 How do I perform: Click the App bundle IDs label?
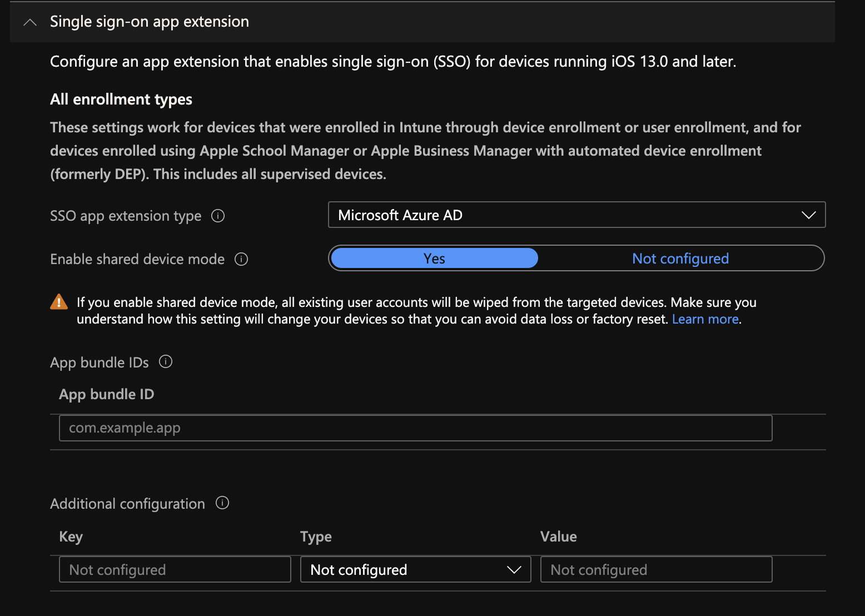100,362
